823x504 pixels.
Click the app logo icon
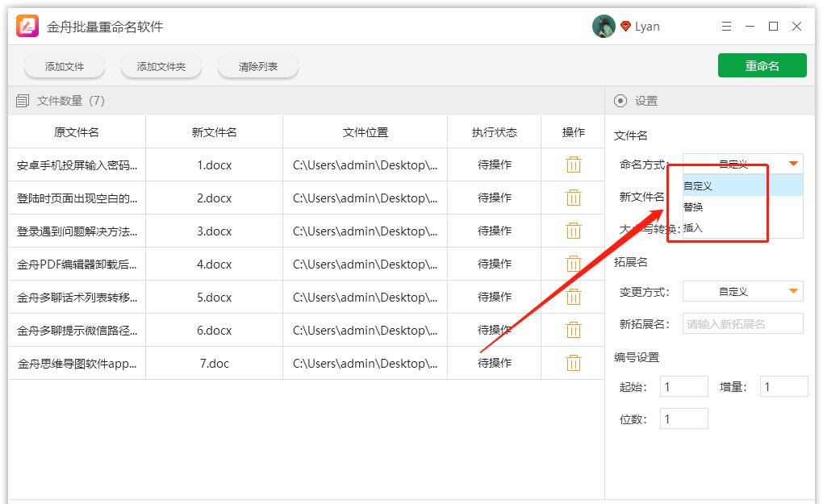coord(28,27)
